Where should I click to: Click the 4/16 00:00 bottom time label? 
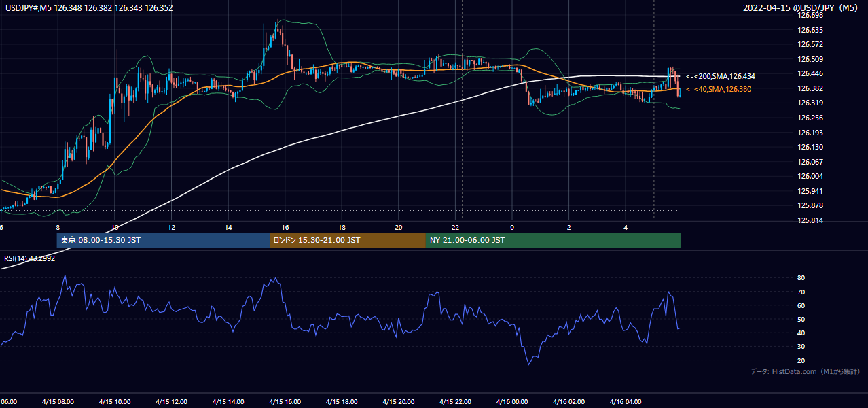point(512,401)
